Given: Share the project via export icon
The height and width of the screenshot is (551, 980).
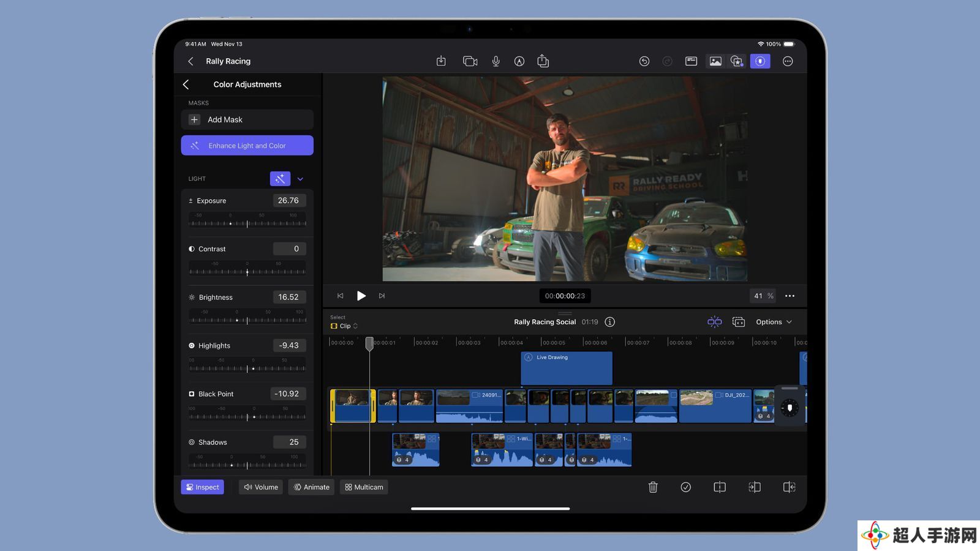Looking at the screenshot, I should (x=543, y=61).
